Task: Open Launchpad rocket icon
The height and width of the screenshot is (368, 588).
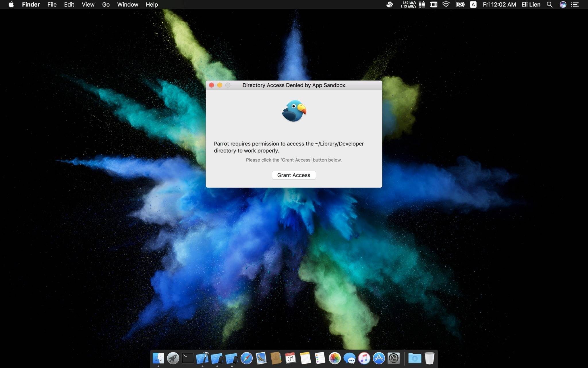Action: pos(173,358)
